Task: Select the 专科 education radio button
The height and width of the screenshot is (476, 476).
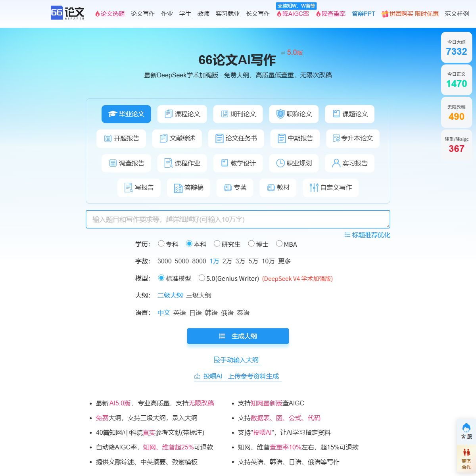Action: coord(161,244)
